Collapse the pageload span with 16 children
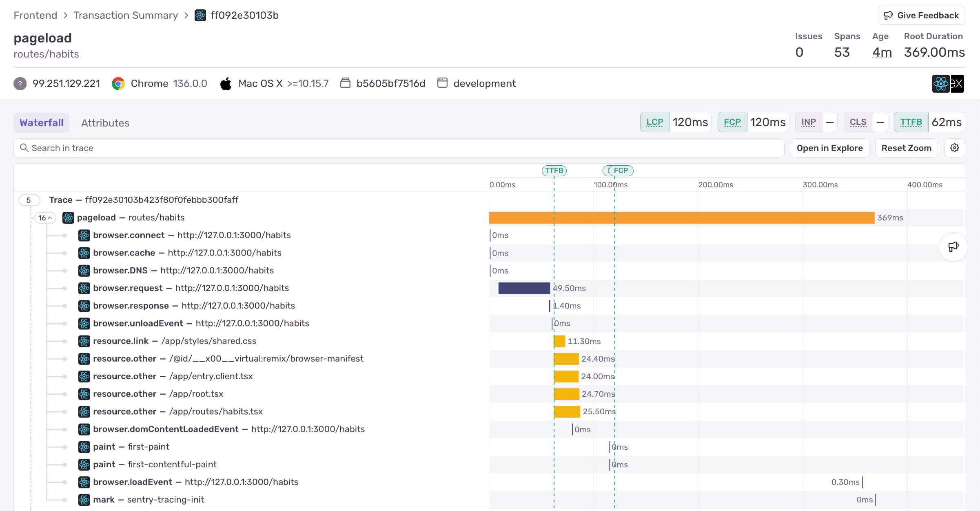This screenshot has width=980, height=511. click(x=45, y=218)
